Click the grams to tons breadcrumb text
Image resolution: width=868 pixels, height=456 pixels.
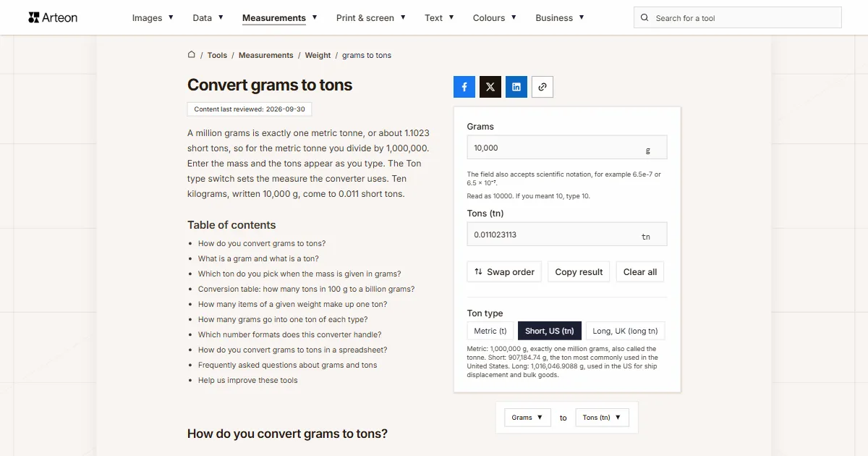(x=367, y=55)
